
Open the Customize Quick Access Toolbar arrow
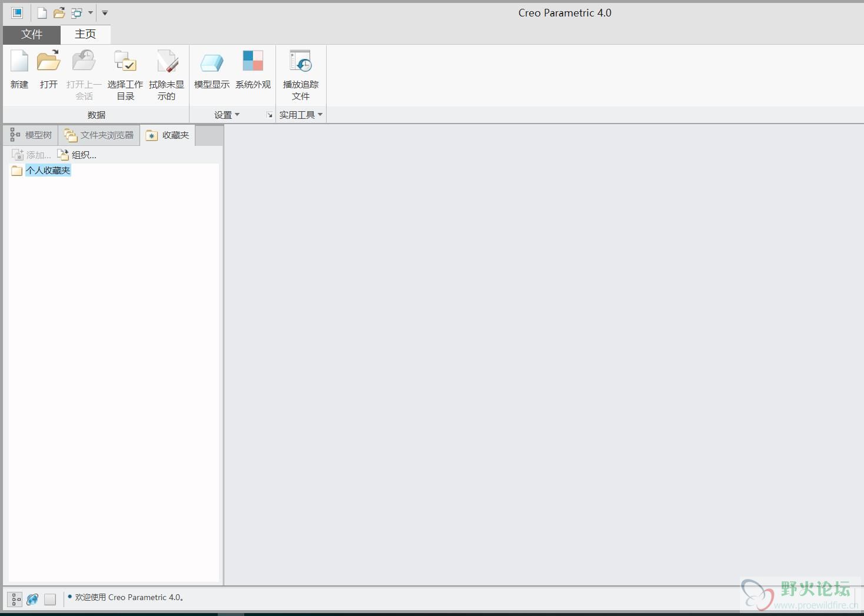(x=105, y=13)
